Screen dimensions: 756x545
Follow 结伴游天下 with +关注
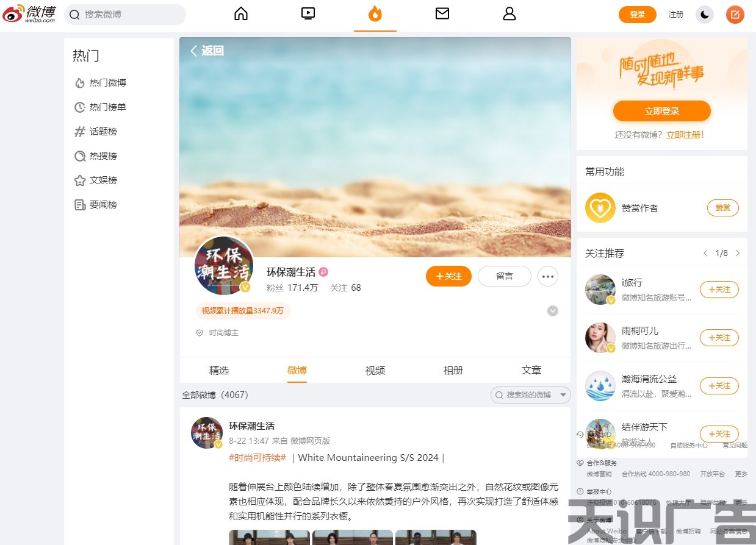719,434
